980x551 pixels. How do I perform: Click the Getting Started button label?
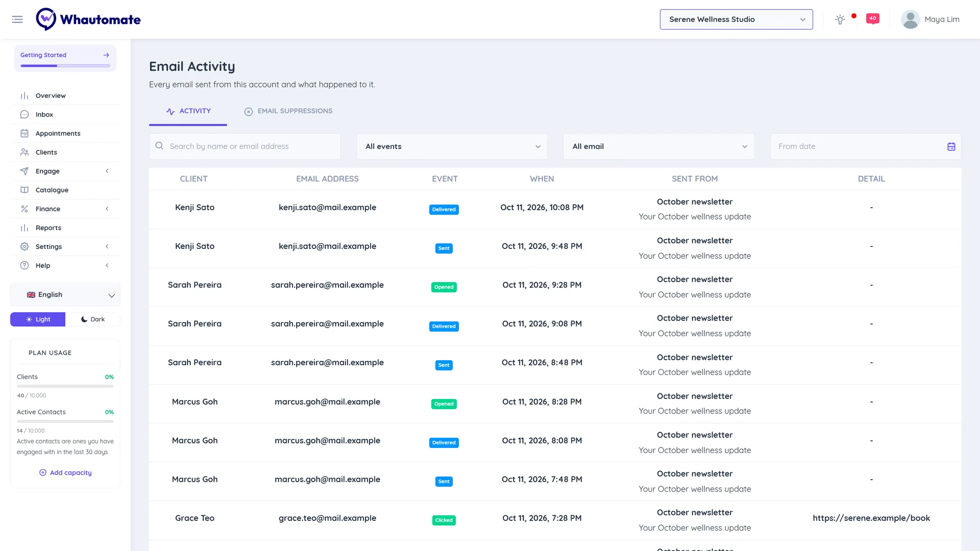pyautogui.click(x=43, y=55)
